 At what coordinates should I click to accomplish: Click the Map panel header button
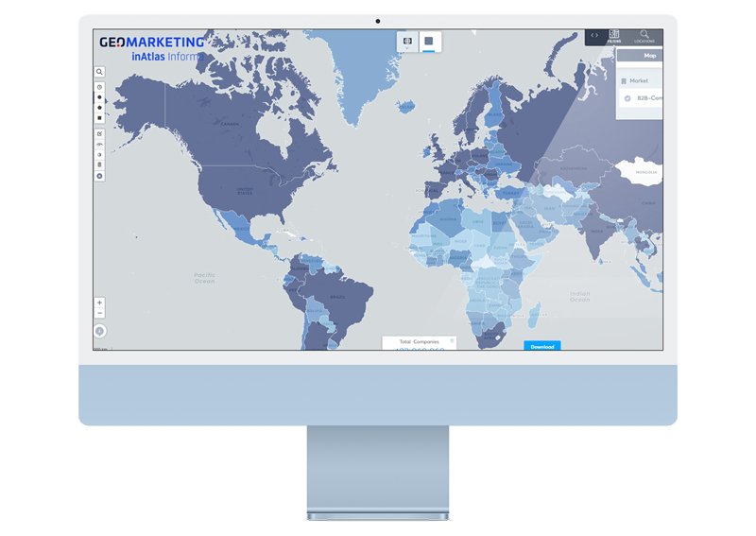(640, 56)
